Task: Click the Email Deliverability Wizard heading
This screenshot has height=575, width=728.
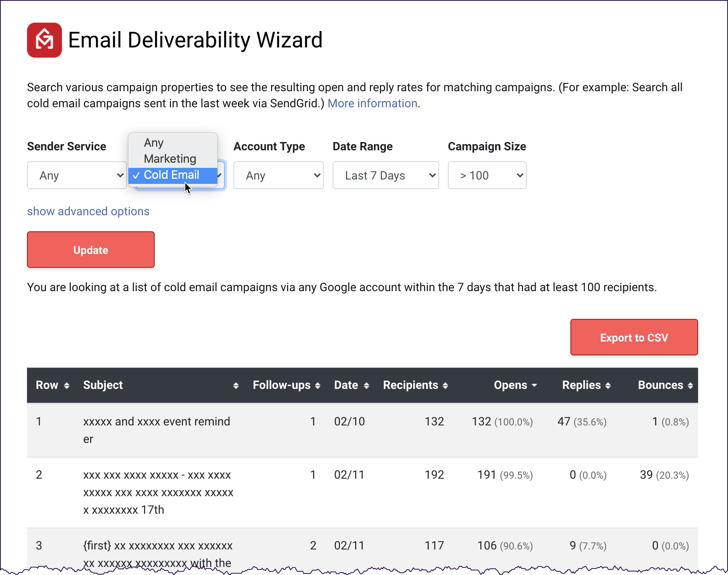Action: click(x=195, y=40)
